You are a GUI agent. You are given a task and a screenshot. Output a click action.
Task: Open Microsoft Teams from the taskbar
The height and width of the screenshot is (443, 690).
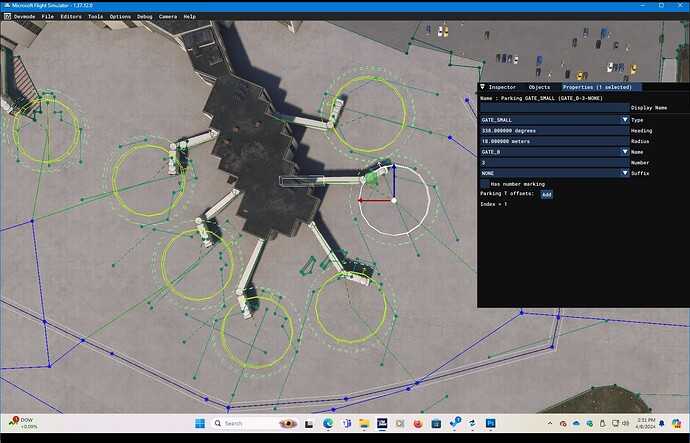(x=346, y=423)
